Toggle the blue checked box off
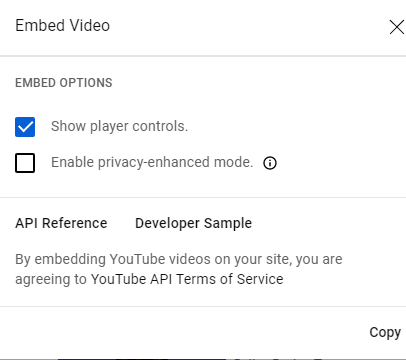 pyautogui.click(x=25, y=127)
